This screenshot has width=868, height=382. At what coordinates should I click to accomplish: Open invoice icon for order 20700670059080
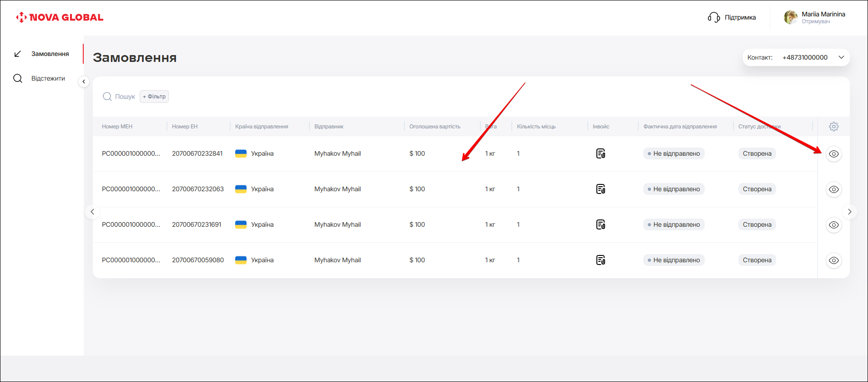(601, 260)
